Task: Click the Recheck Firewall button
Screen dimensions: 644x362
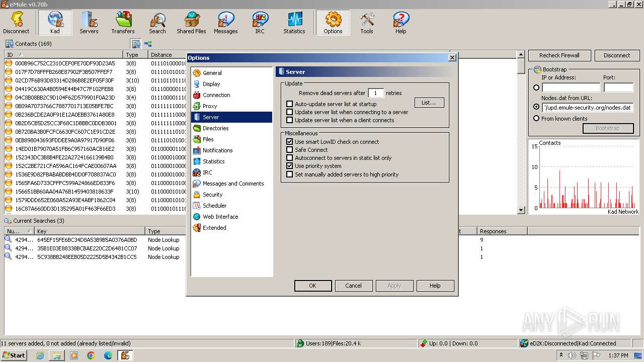Action: pos(559,55)
